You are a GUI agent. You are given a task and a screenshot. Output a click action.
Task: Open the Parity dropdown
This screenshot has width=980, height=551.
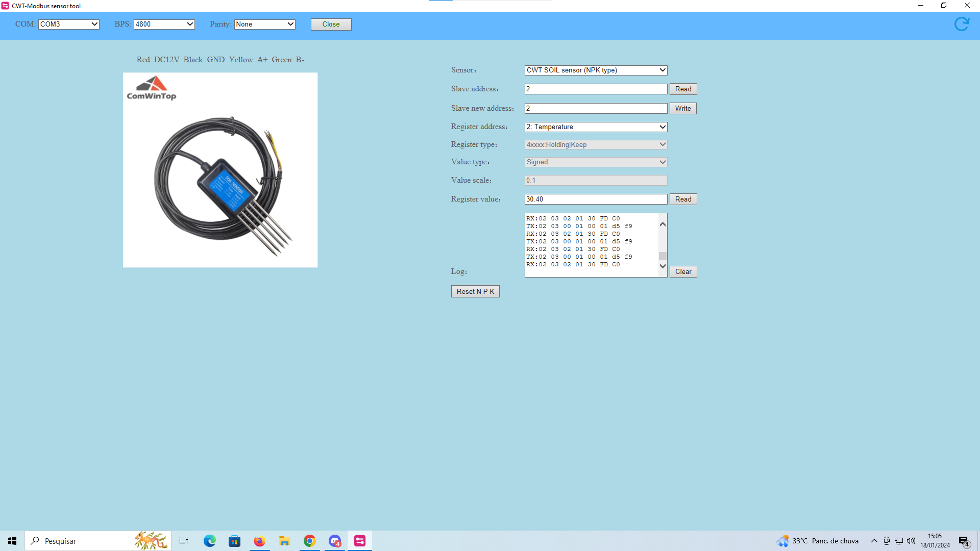pos(265,24)
